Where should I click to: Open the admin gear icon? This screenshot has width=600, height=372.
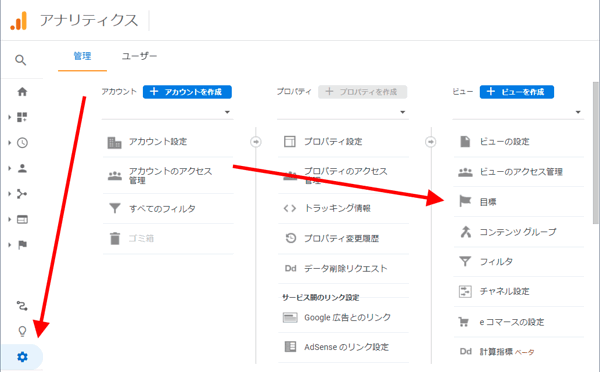(22, 357)
